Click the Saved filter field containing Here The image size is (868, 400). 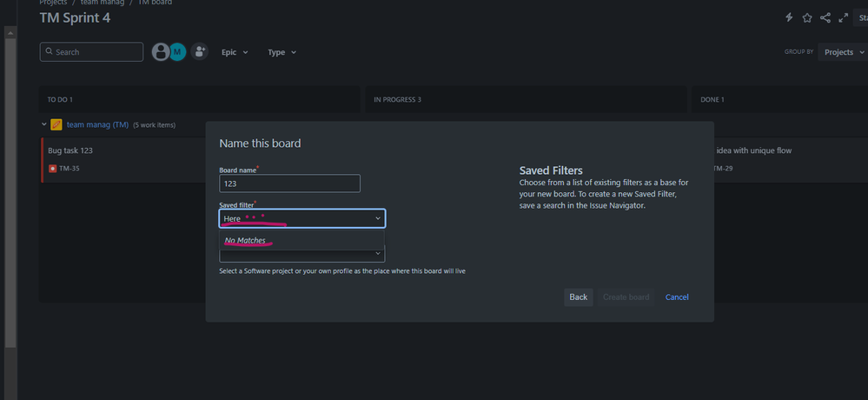point(302,218)
